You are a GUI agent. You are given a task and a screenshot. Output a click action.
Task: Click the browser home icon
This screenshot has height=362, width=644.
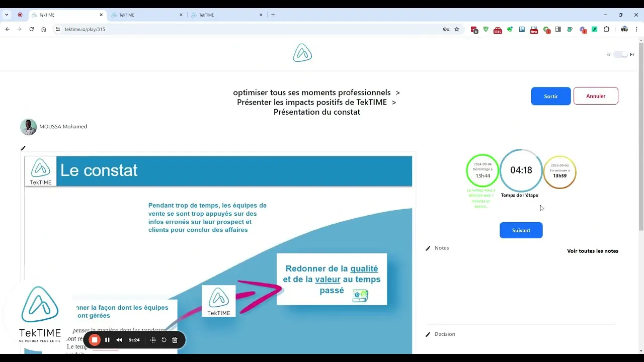pos(44,29)
